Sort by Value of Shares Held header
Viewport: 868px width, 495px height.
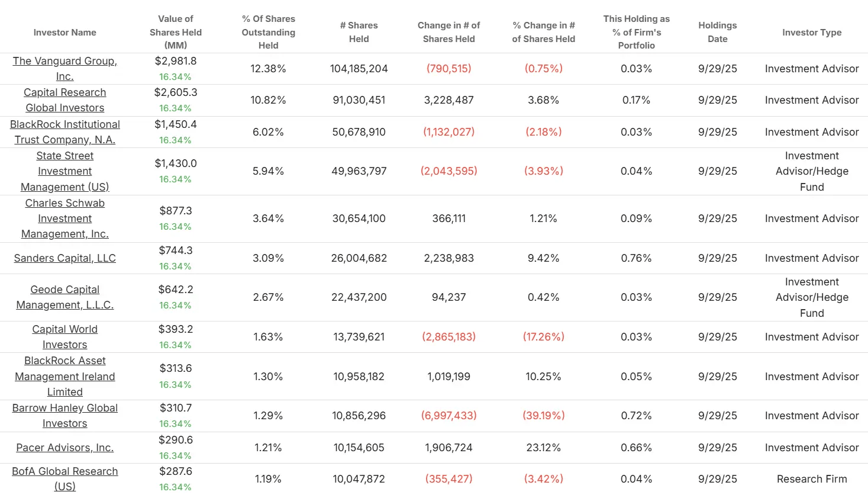click(x=176, y=32)
